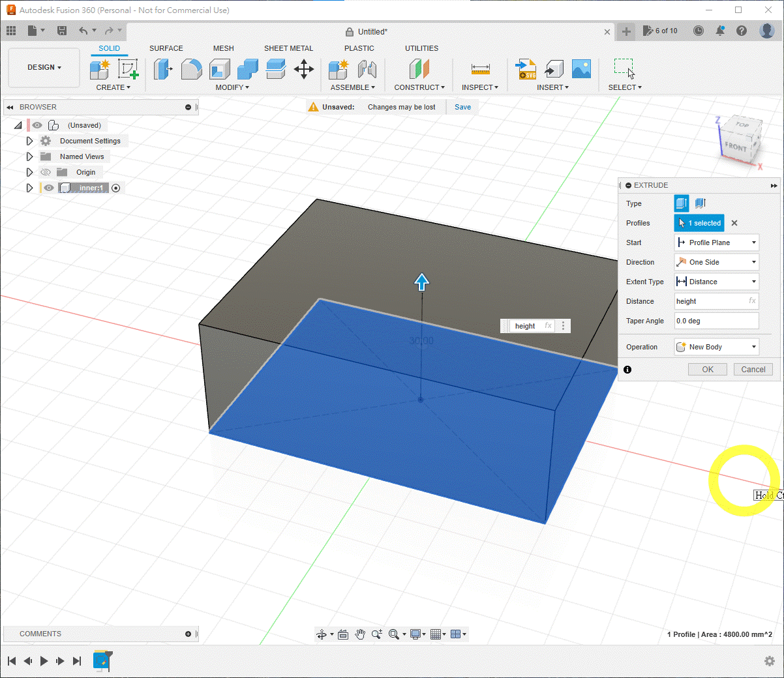The image size is (784, 678).
Task: Select the Fillet tool in Modify
Action: 191,68
